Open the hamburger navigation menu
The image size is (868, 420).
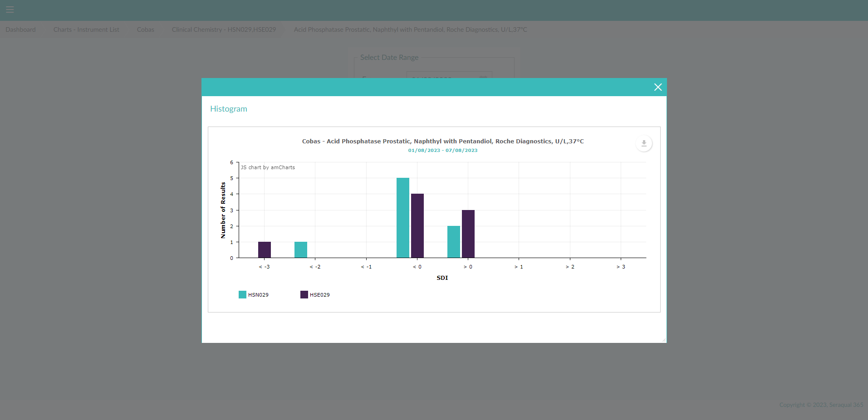click(x=10, y=10)
